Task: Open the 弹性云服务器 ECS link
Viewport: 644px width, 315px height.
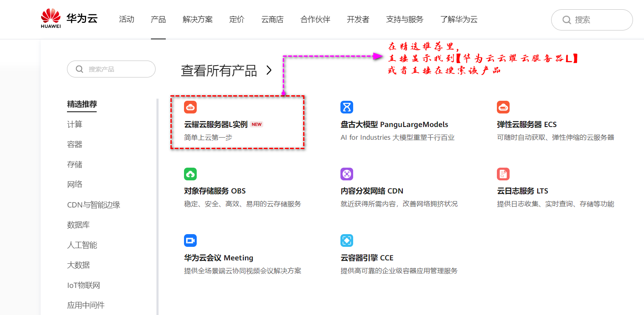Action: click(527, 124)
